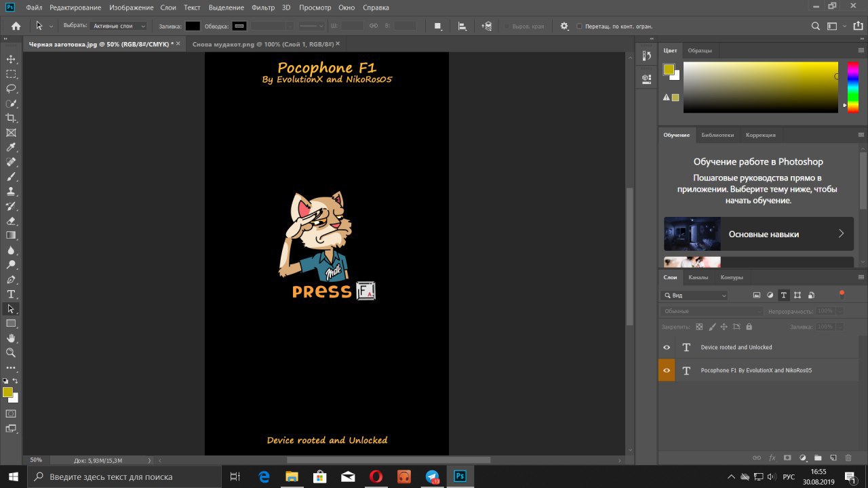Select the Zoom tool in toolbar
Viewport: 868px width, 488px height.
tap(11, 352)
